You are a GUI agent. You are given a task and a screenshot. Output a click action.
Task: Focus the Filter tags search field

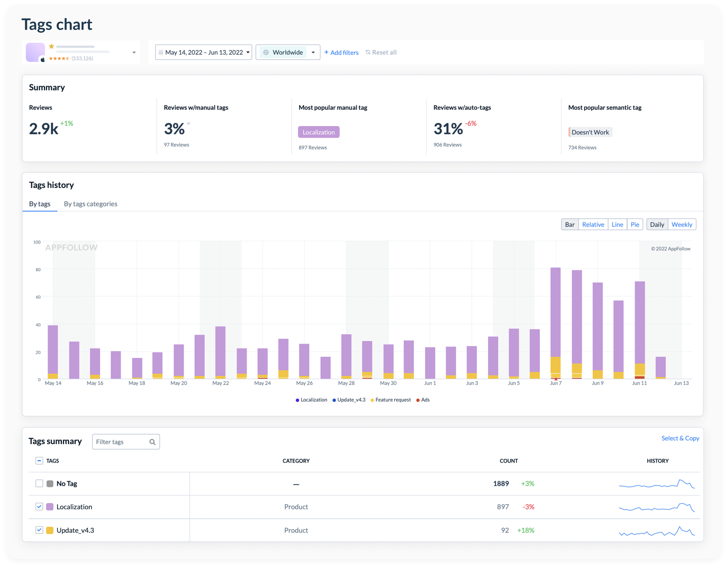pyautogui.click(x=126, y=442)
